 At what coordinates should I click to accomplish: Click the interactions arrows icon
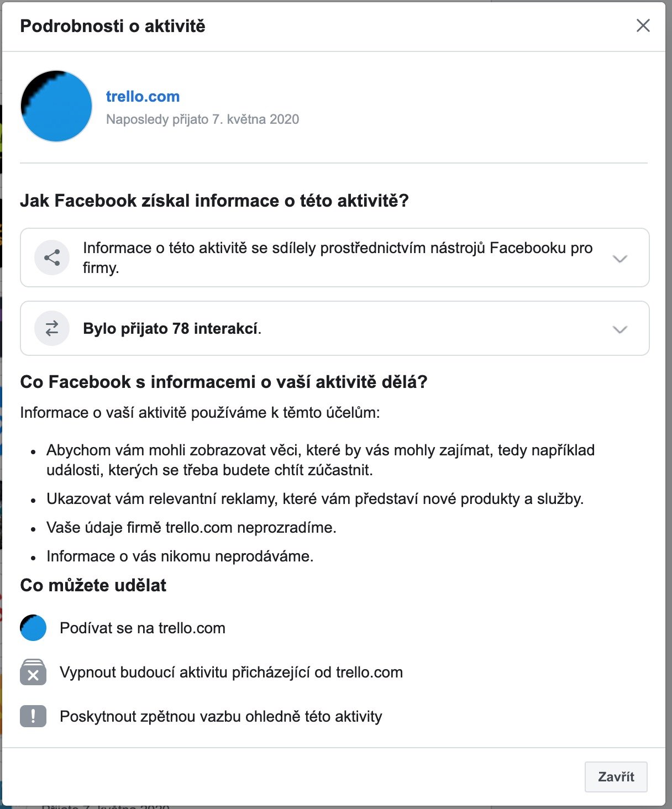[52, 328]
